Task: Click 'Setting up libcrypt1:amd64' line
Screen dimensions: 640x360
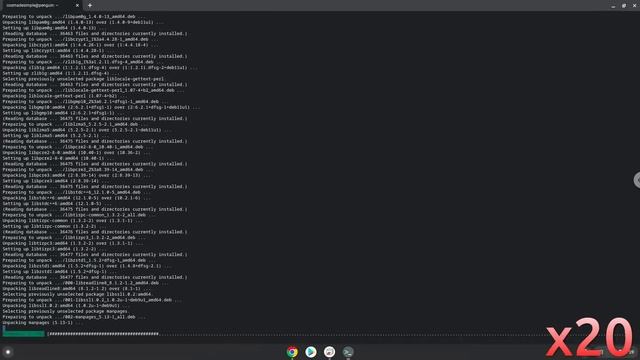Action: [x=57, y=51]
